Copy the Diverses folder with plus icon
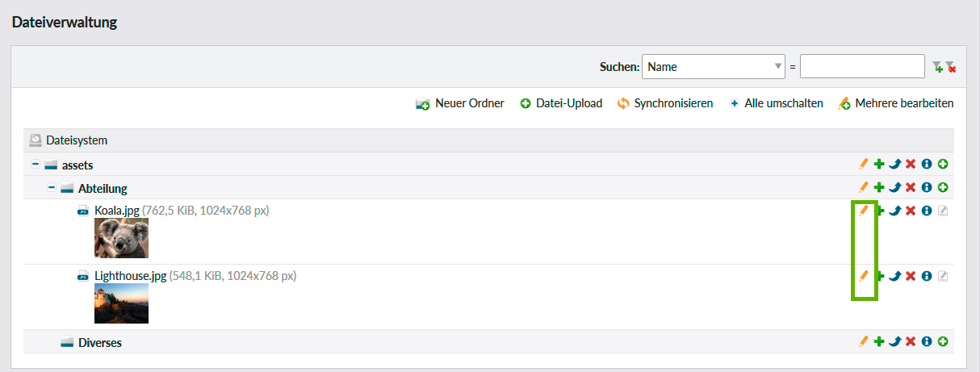Image resolution: width=980 pixels, height=372 pixels. coord(879,342)
